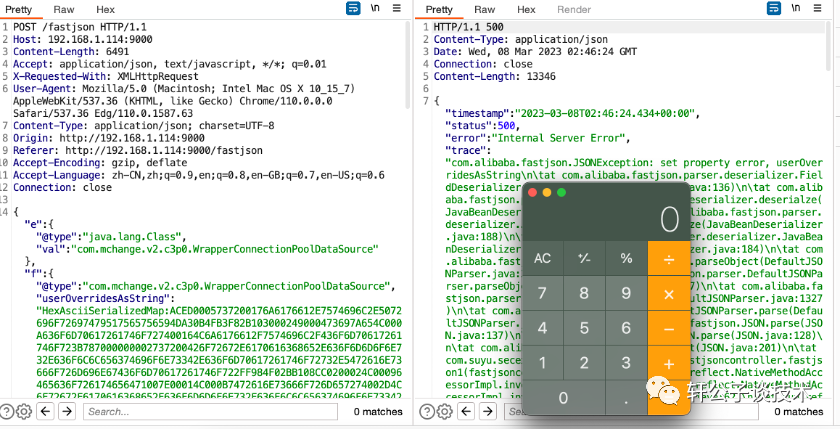
Task: Go to the next match in response search
Action: 488,411
